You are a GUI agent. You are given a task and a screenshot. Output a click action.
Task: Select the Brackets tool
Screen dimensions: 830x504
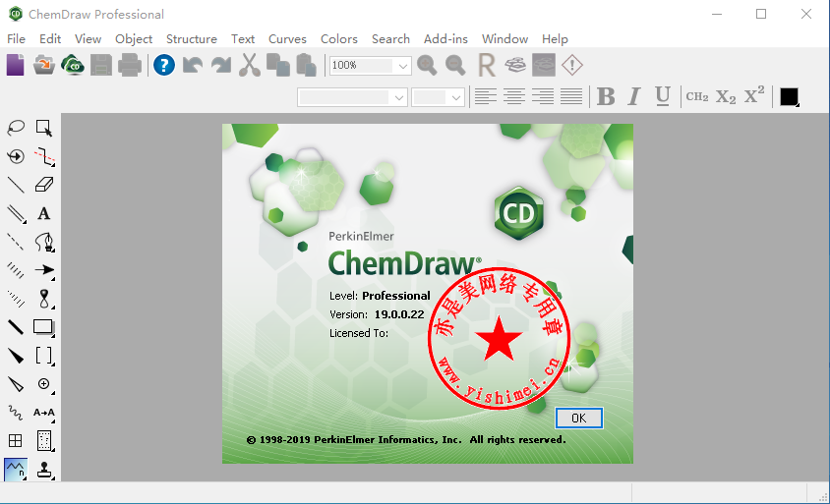point(44,356)
